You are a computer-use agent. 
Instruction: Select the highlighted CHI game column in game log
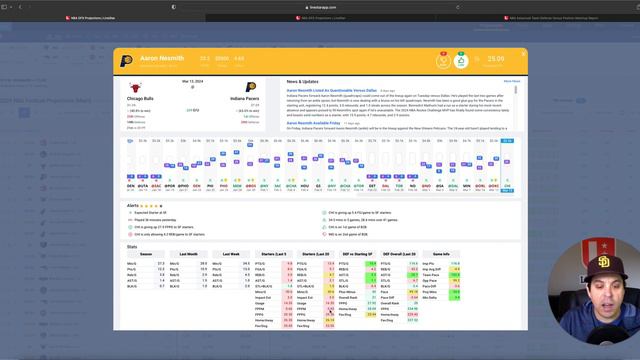coord(507,165)
